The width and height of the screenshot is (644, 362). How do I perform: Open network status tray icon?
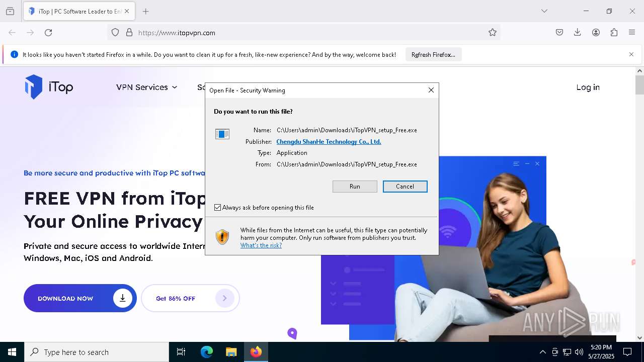pos(567,352)
